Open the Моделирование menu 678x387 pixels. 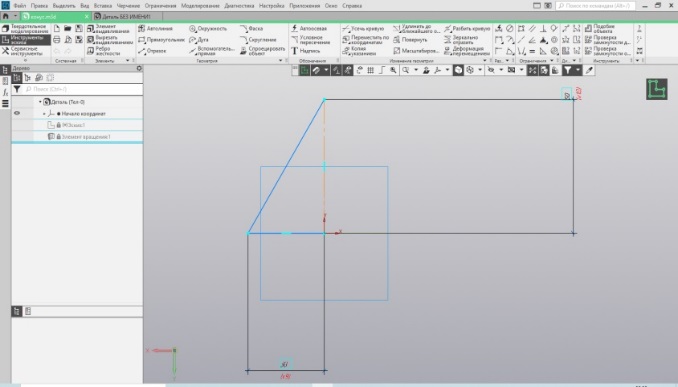pos(200,6)
